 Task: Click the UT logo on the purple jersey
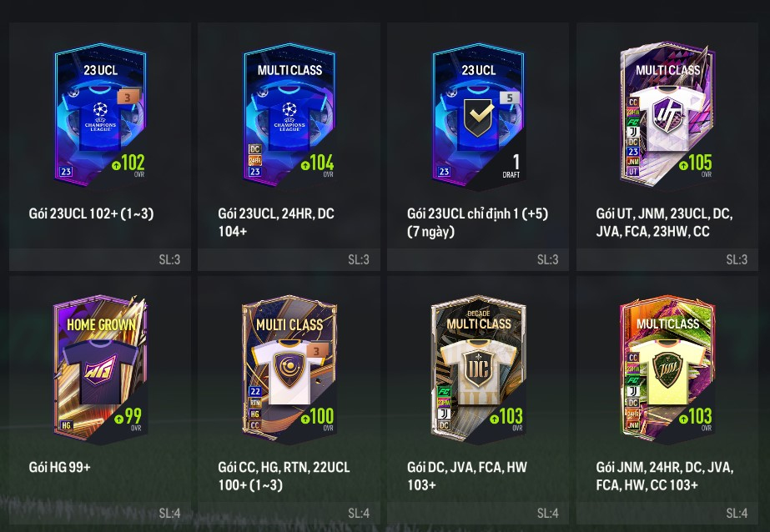[x=667, y=116]
